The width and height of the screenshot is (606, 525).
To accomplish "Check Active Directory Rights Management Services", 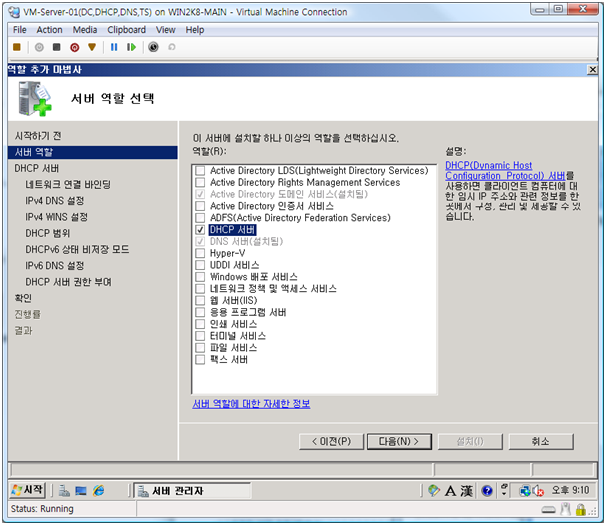I will pos(200,182).
